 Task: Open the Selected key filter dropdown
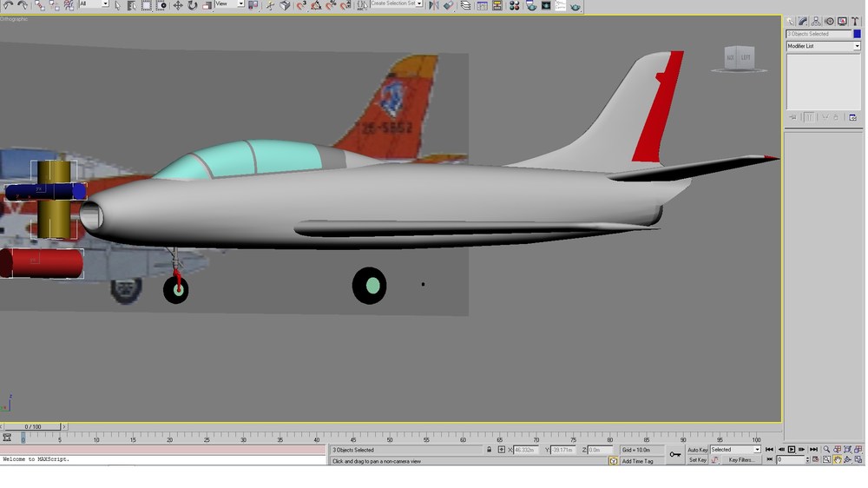(735, 449)
